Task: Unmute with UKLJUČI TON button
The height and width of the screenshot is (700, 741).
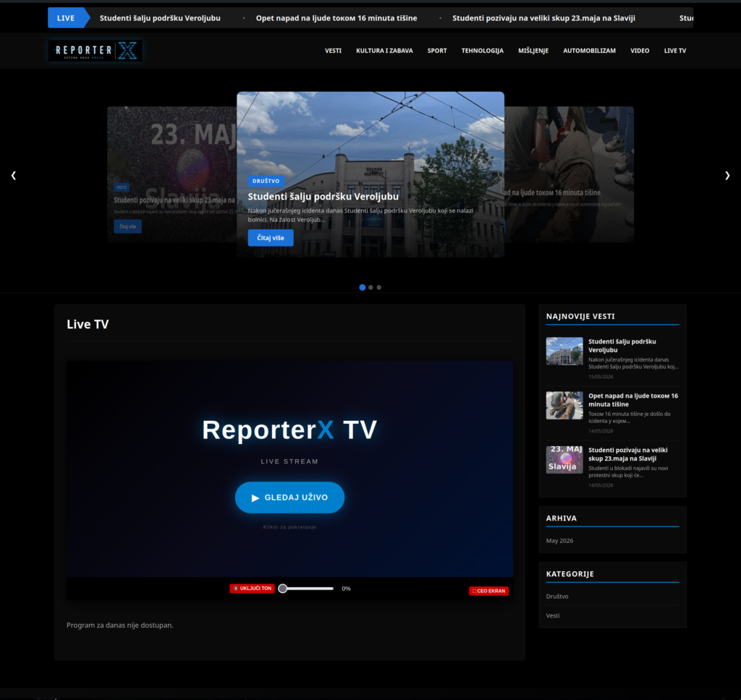Action: [x=253, y=589]
